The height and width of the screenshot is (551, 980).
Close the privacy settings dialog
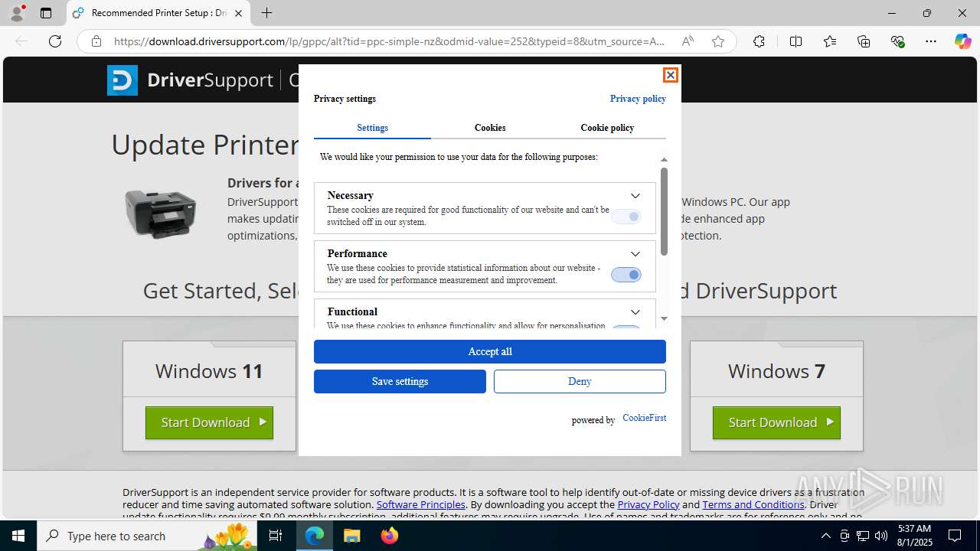pyautogui.click(x=670, y=75)
